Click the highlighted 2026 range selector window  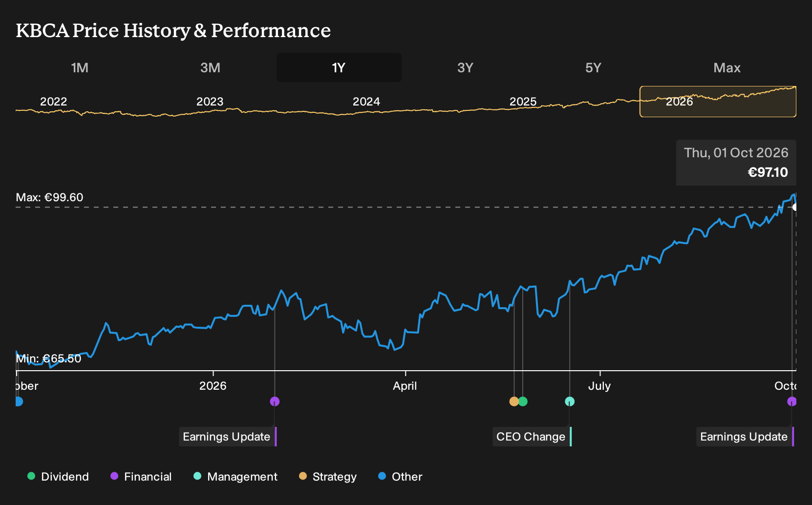[718, 102]
